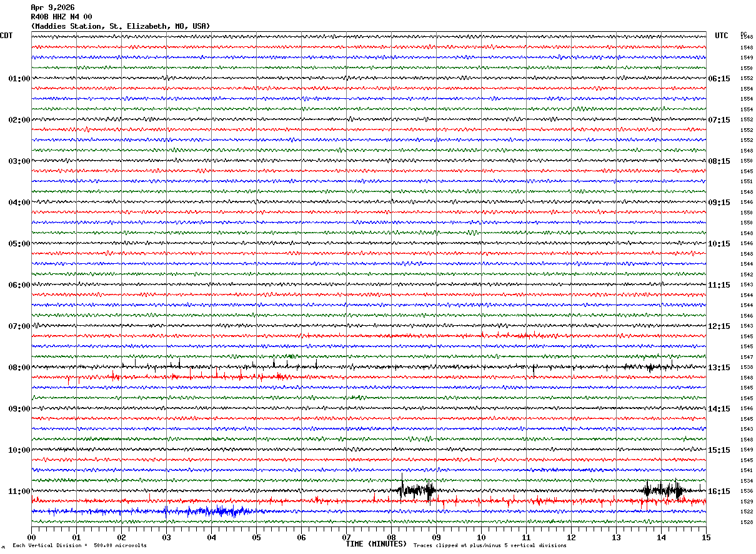The height and width of the screenshot is (554, 756).
Task: Click the DC offset value 1528
Action: click(x=746, y=522)
